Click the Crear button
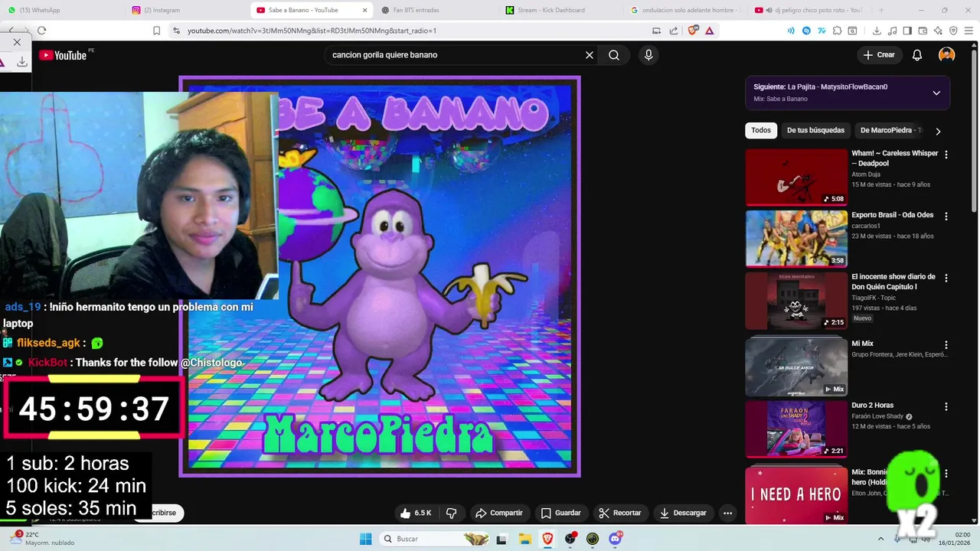This screenshot has height=551, width=980. point(879,55)
